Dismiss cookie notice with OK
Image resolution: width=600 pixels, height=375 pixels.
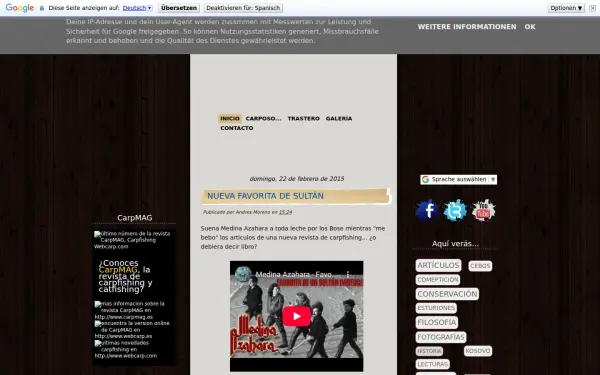pyautogui.click(x=530, y=27)
